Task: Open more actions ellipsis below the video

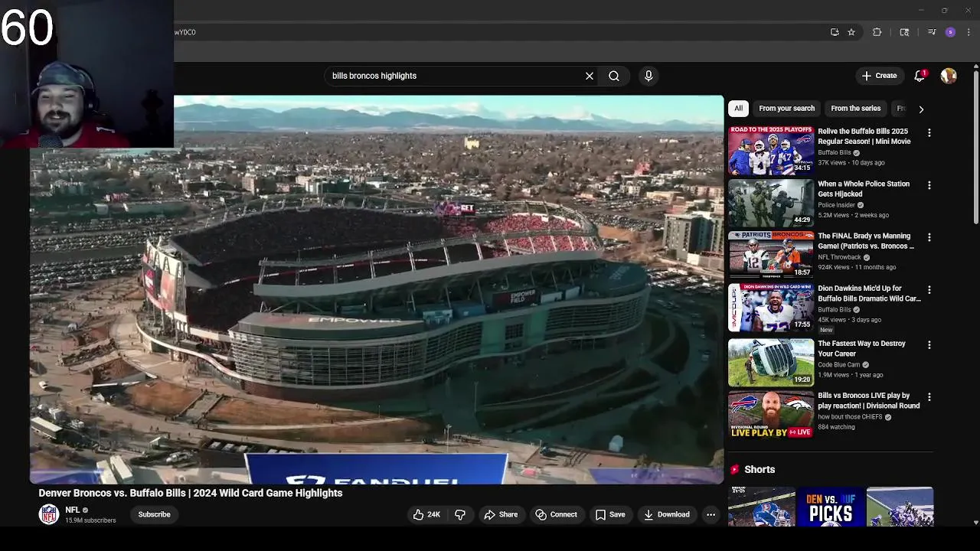Action: pyautogui.click(x=710, y=514)
